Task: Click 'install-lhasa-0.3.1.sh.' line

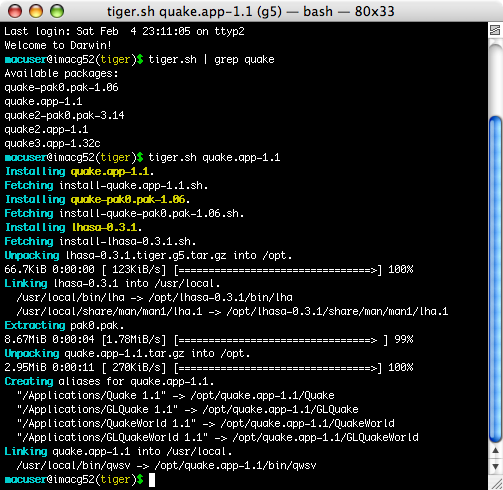Action: (x=128, y=241)
